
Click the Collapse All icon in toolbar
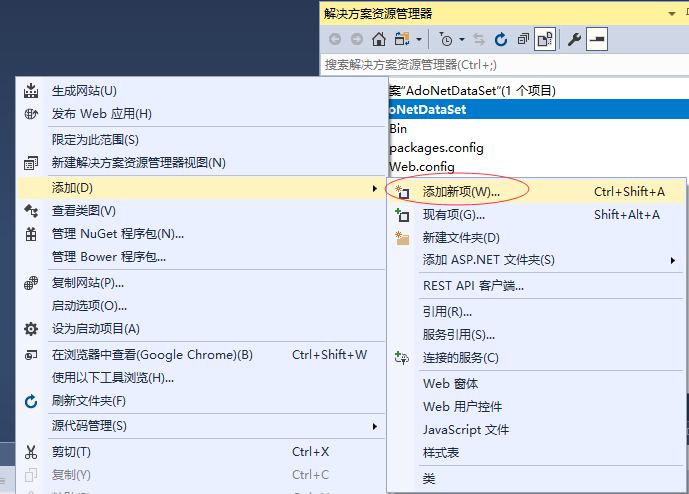coord(523,40)
